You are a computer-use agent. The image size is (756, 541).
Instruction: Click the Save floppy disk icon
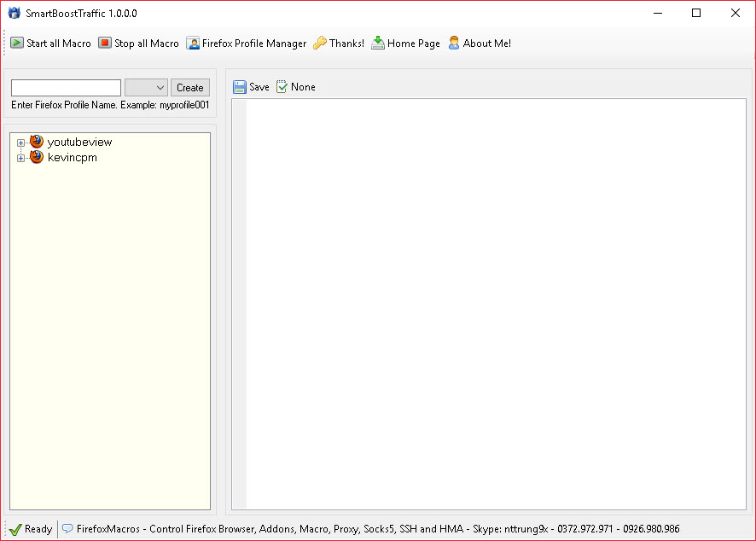pyautogui.click(x=240, y=87)
